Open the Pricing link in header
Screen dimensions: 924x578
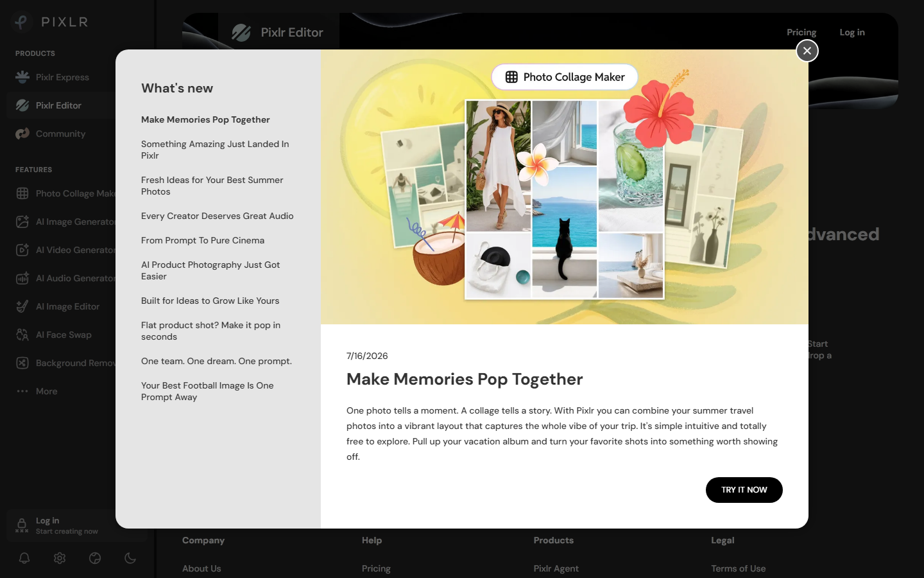coord(801,32)
